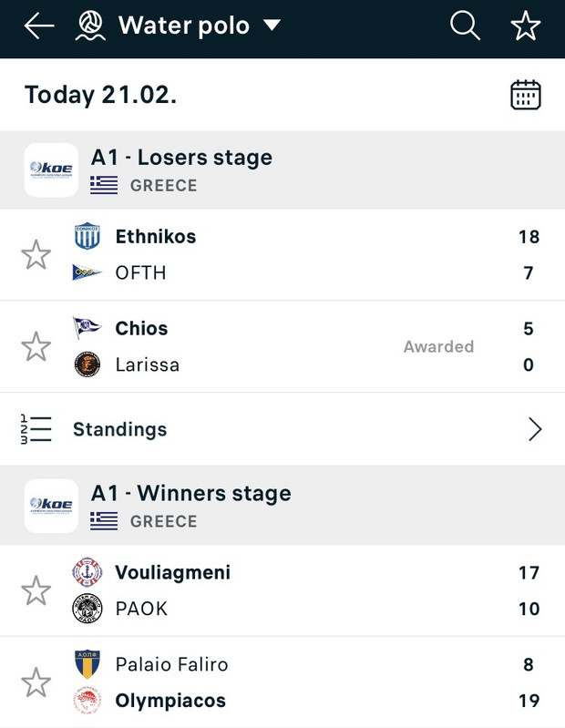
Task: Favorite the Chios vs Larissa match
Action: tap(36, 346)
